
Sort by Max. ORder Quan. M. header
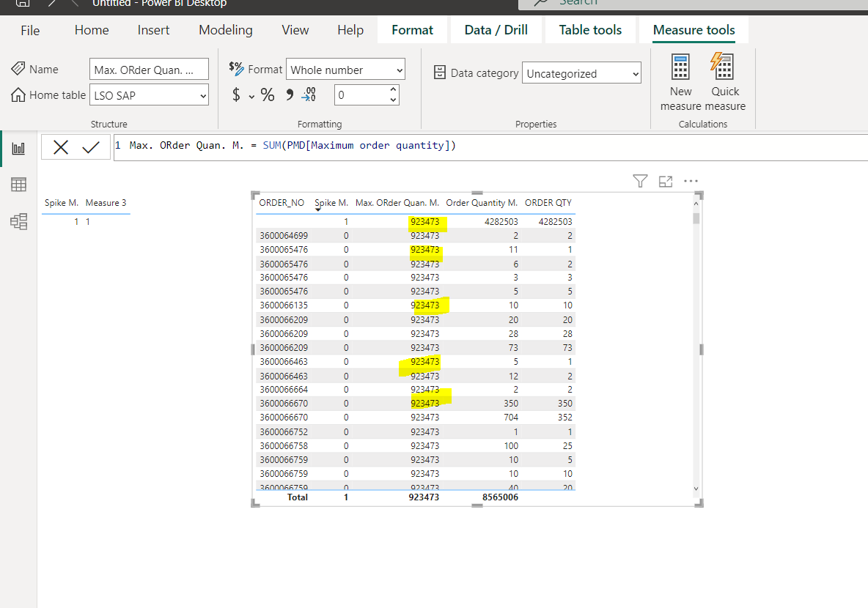tap(397, 202)
